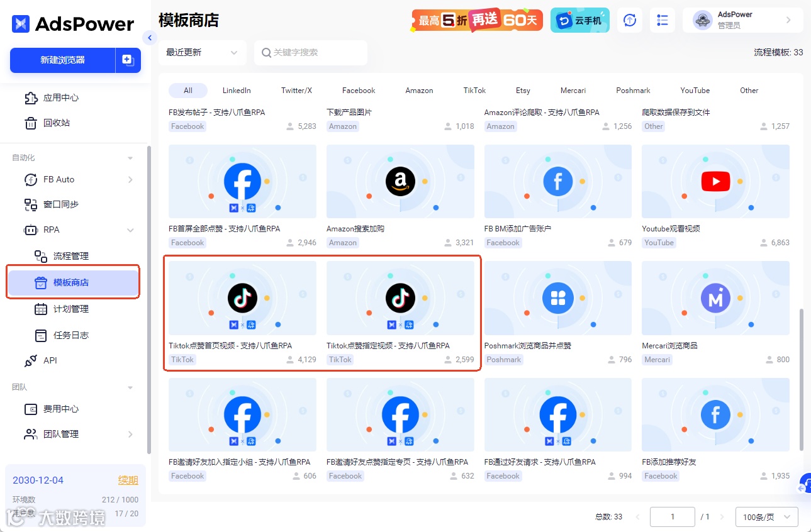Image resolution: width=811 pixels, height=532 pixels.
Task: Open the FB邀请好友加入指定小组 template thumbnail
Action: pyautogui.click(x=242, y=415)
